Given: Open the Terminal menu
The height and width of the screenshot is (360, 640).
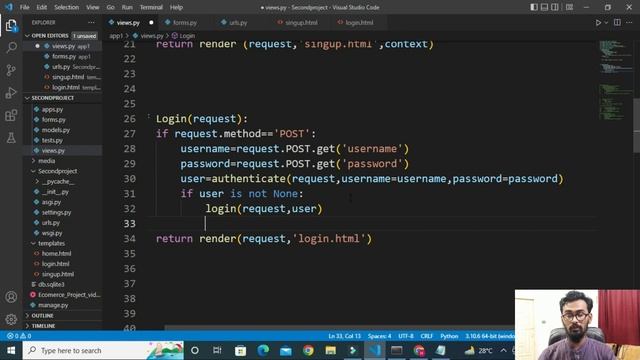Looking at the screenshot, I should pos(151,7).
